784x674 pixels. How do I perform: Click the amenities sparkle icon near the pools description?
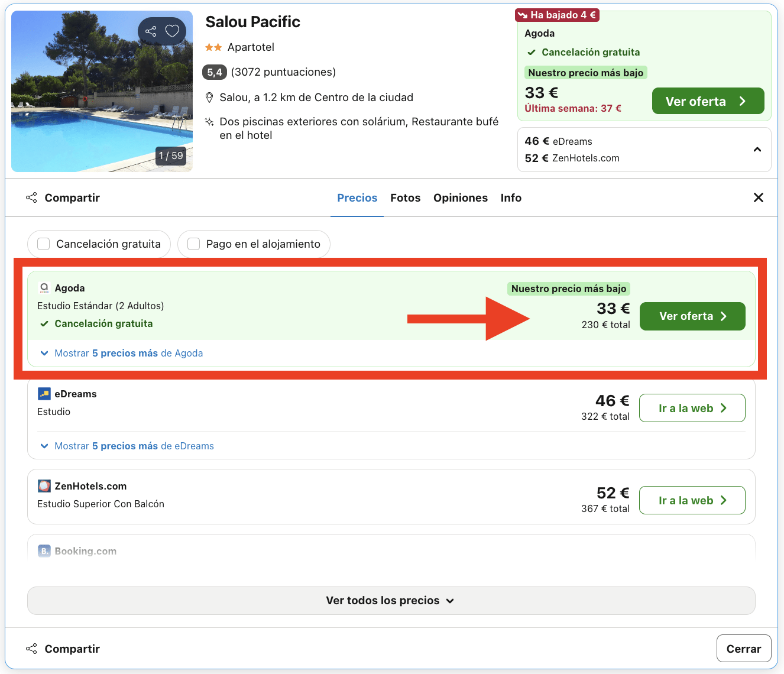[x=209, y=122]
